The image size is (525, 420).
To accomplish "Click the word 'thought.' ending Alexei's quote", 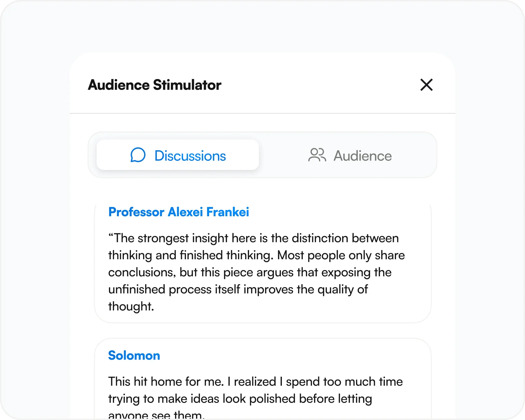I will pos(131,306).
